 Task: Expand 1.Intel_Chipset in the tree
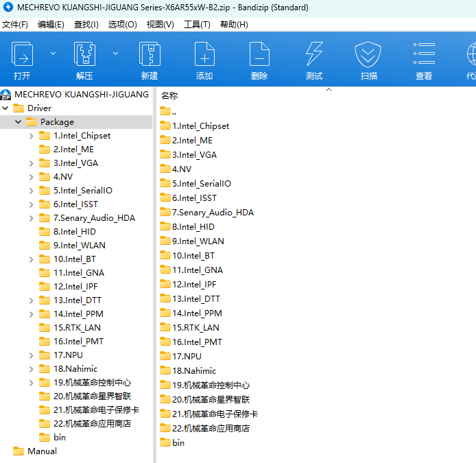(32, 136)
